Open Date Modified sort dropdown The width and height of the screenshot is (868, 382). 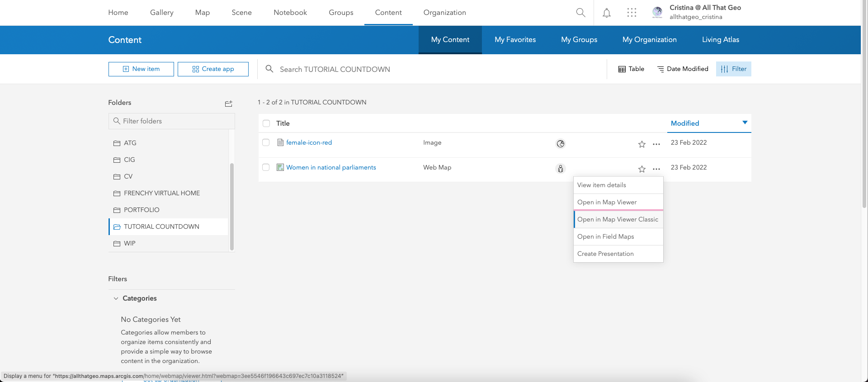pyautogui.click(x=683, y=69)
